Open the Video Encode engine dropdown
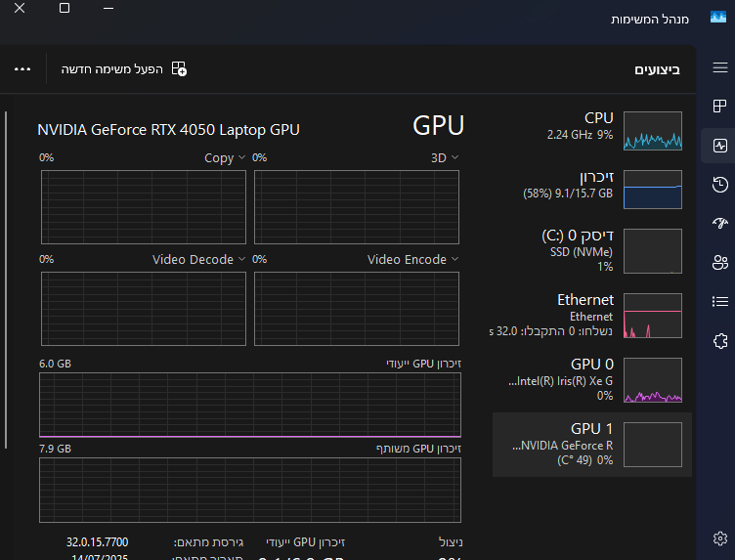 pos(412,260)
